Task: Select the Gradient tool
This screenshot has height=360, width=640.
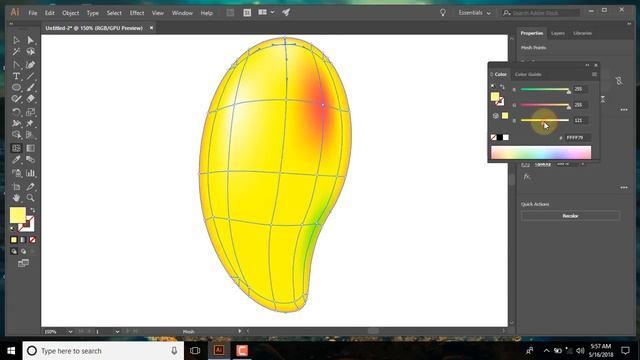Action: point(31,148)
